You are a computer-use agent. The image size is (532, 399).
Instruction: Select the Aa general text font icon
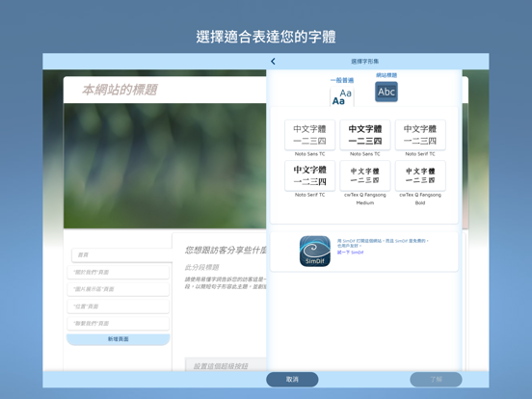342,96
